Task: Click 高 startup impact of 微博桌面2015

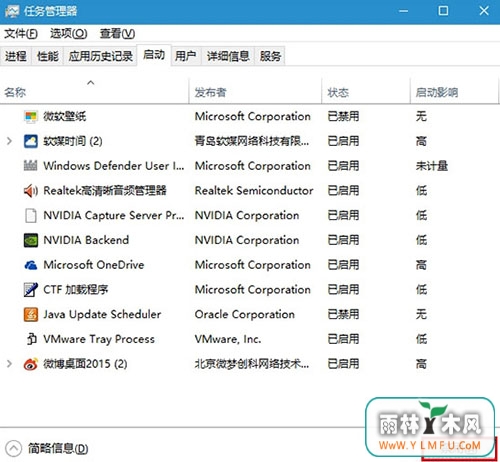Action: [x=421, y=364]
